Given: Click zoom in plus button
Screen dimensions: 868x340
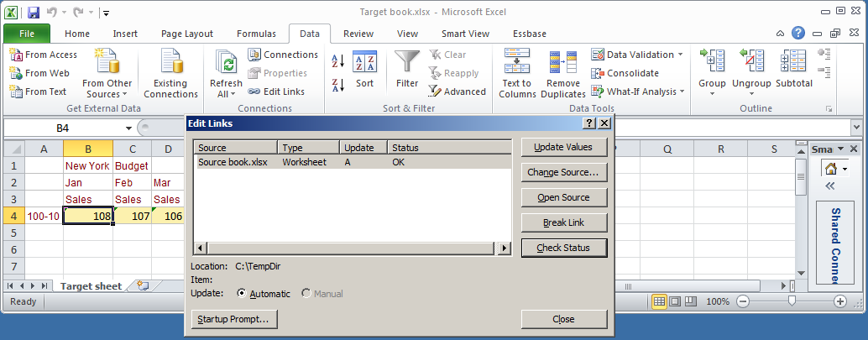Looking at the screenshot, I should click(x=840, y=301).
